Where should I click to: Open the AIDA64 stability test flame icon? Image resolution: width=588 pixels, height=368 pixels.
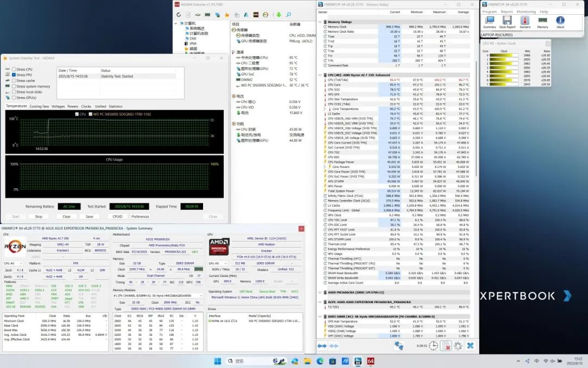[x=227, y=15]
